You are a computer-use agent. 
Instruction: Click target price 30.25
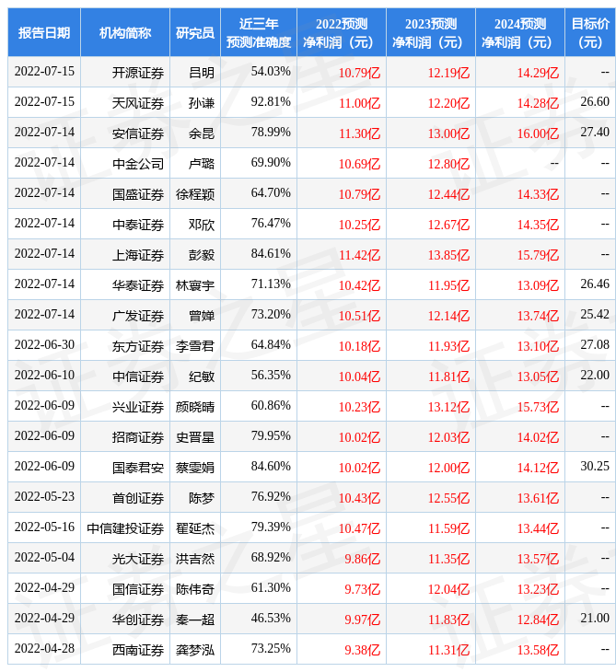[x=595, y=466]
